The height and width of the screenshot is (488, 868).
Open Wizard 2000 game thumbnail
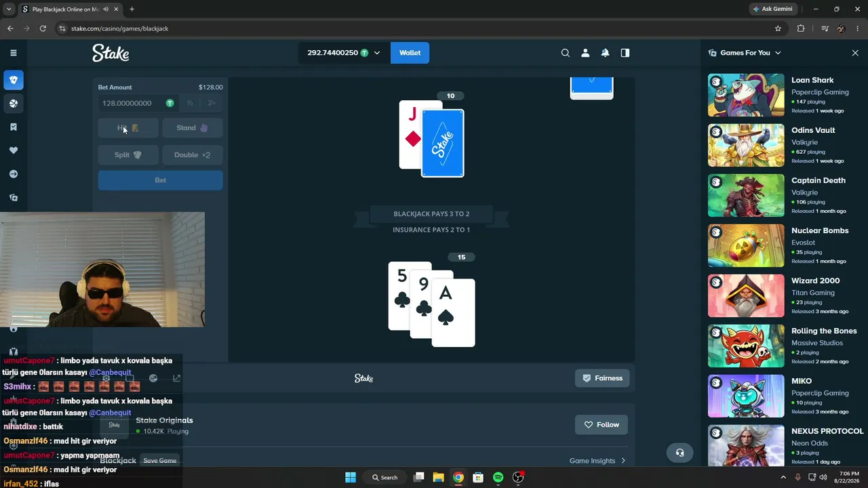tap(746, 296)
